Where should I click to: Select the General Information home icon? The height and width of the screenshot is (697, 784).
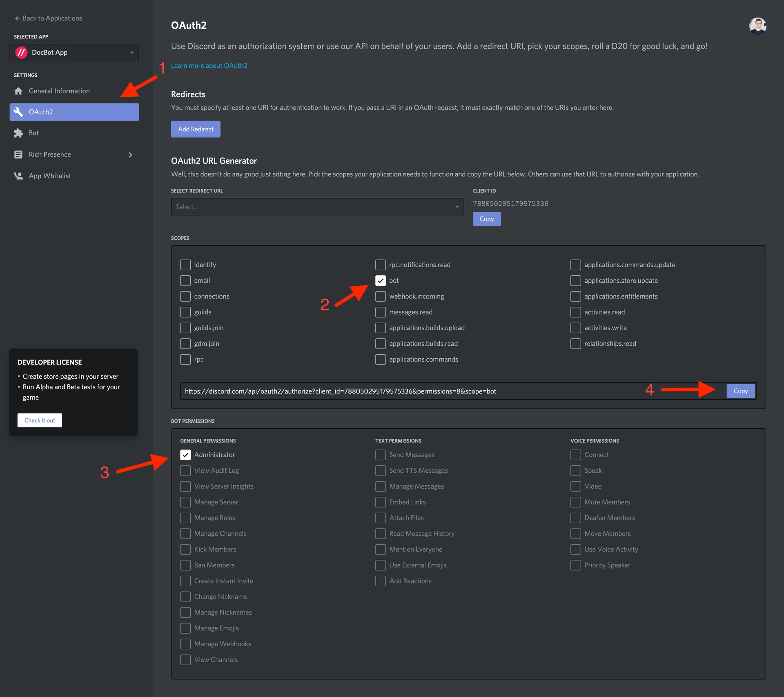[18, 91]
